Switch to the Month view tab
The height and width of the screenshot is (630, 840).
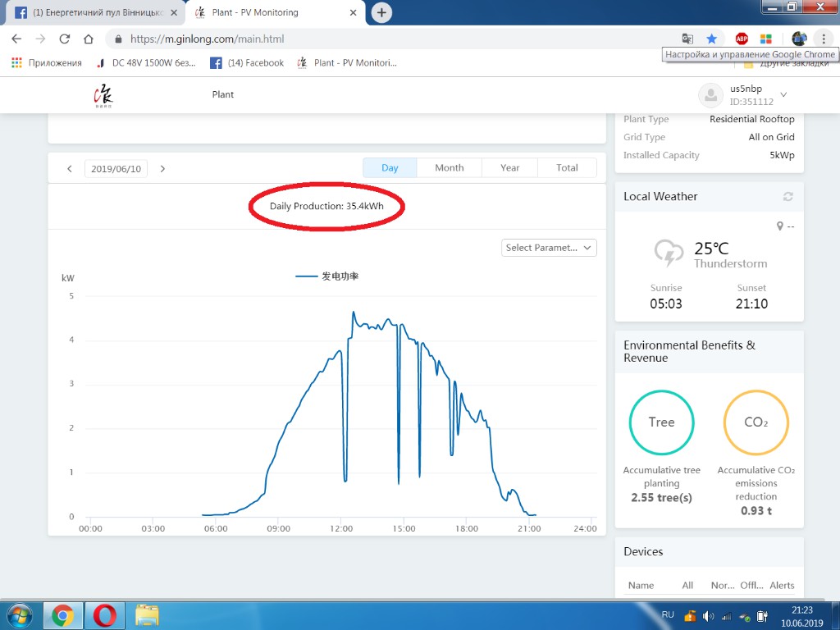tap(449, 168)
